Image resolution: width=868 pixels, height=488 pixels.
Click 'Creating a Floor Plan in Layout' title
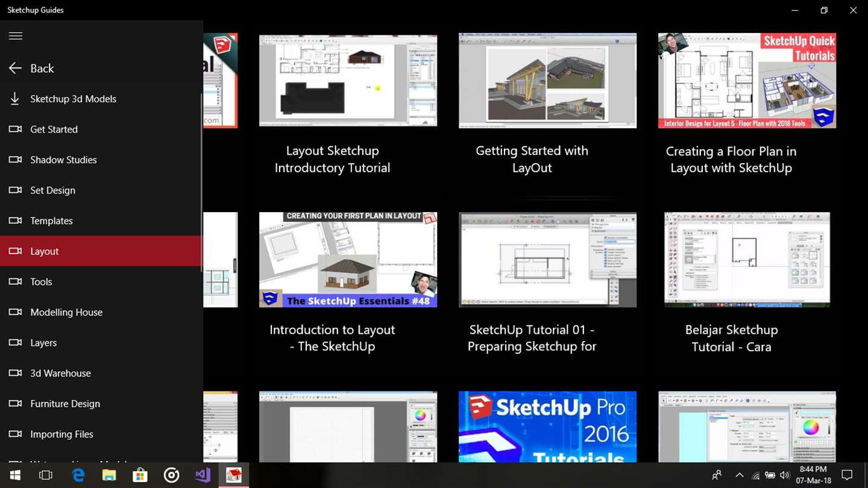coord(731,160)
